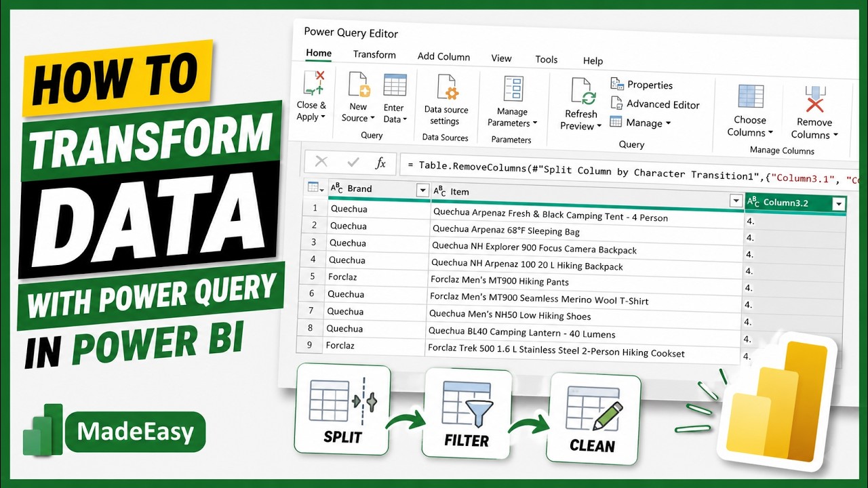The width and height of the screenshot is (868, 488).
Task: Click the Choose Columns icon
Action: (x=751, y=98)
